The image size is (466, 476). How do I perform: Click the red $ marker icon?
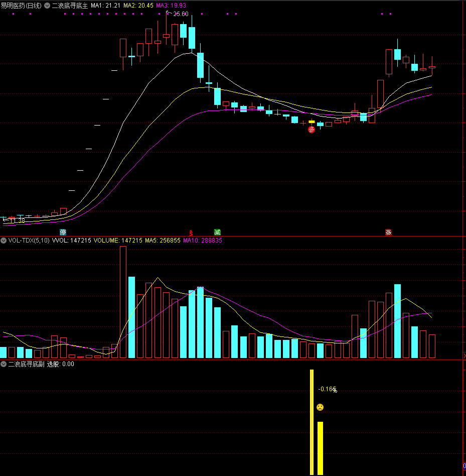click(191, 232)
